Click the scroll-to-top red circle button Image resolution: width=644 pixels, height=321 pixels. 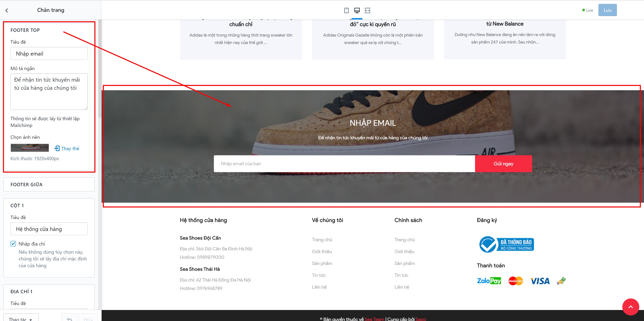click(630, 307)
